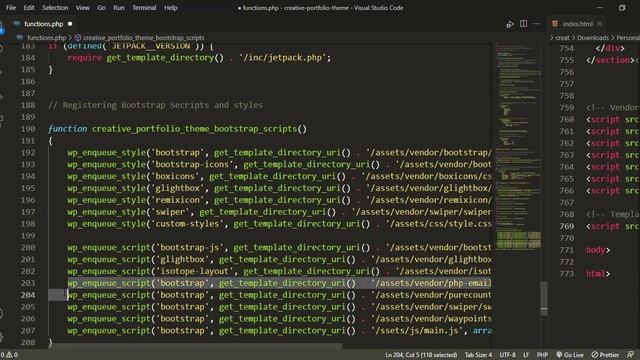Click line number 204 in the gutter
Screen dimensions: 640x360
click(x=28, y=295)
